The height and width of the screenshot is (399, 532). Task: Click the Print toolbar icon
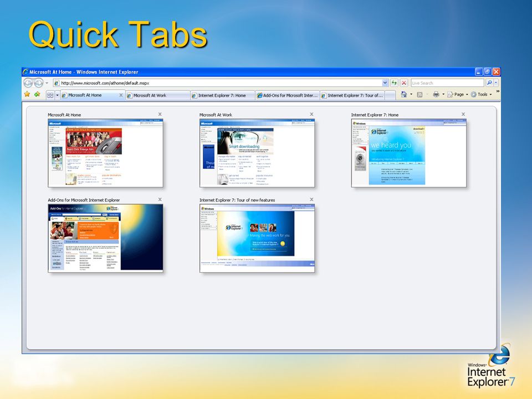436,94
